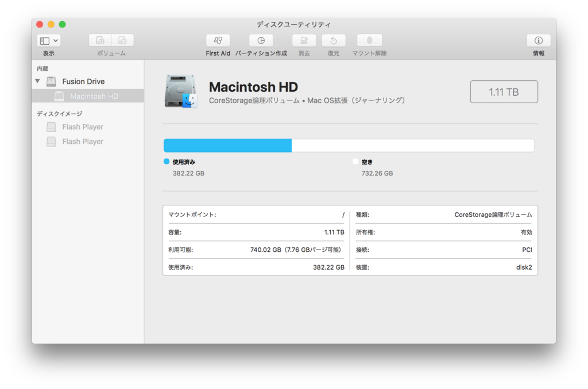Select the second Flash Player disk image

82,141
